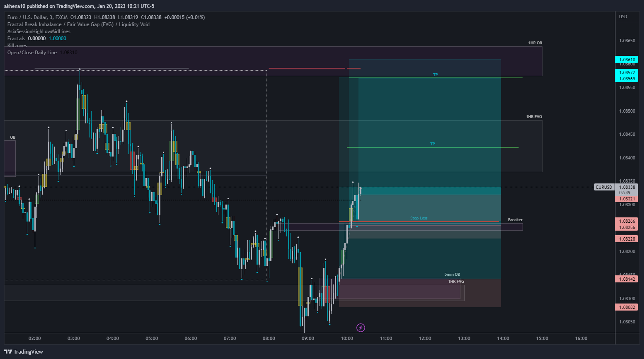Click the 14:00 time axis label
644x359 pixels.
tap(503, 338)
